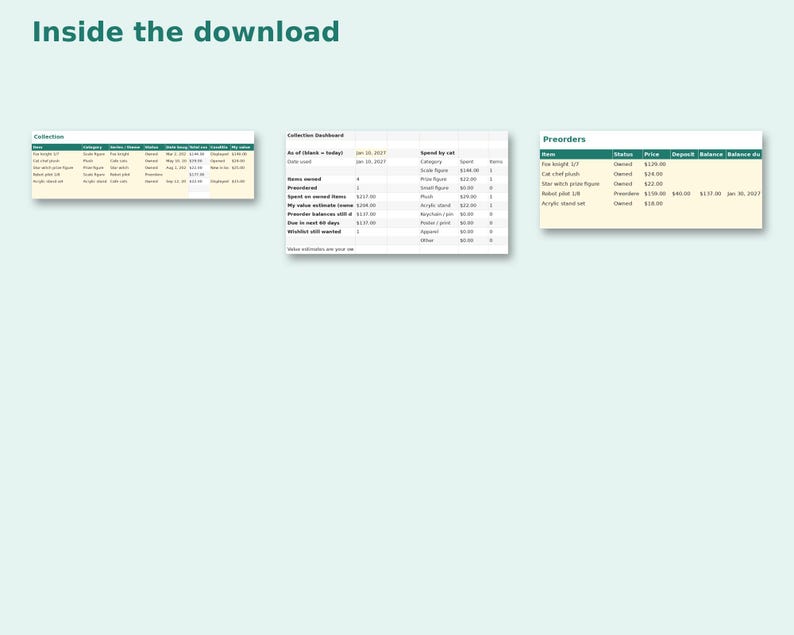Click the $129.00 price for Fox knight
794x635 pixels.
pyautogui.click(x=655, y=164)
